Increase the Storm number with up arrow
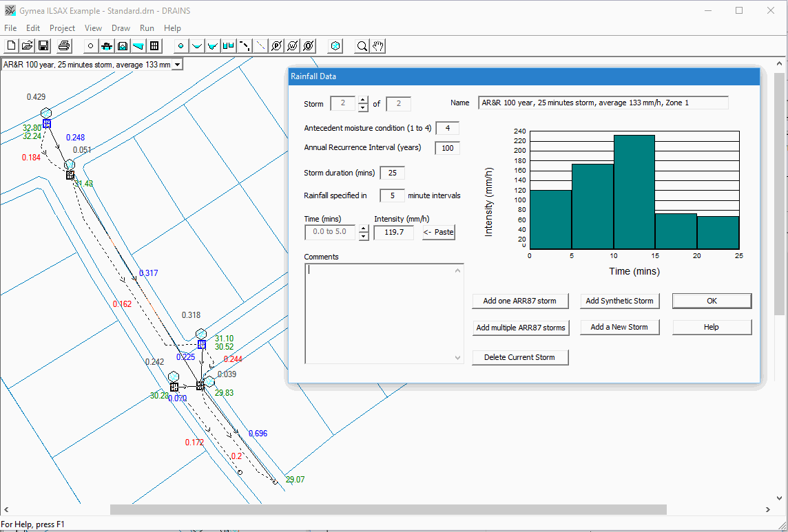The width and height of the screenshot is (788, 532). [363, 100]
